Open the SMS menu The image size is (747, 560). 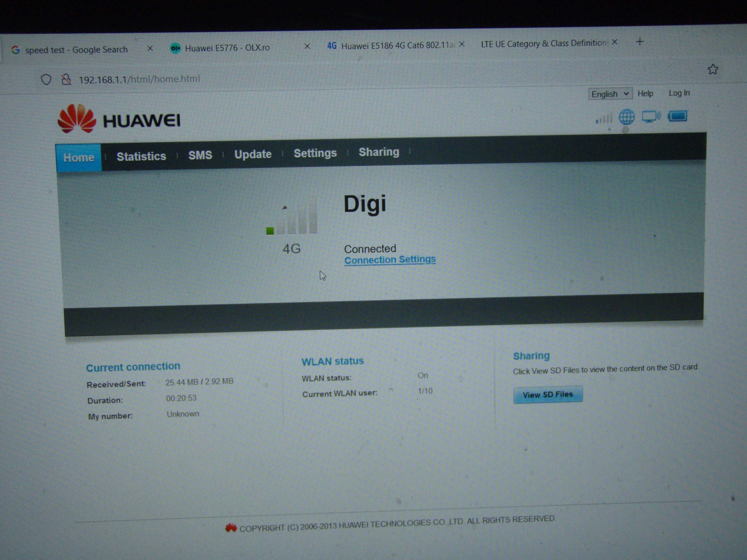[x=200, y=155]
